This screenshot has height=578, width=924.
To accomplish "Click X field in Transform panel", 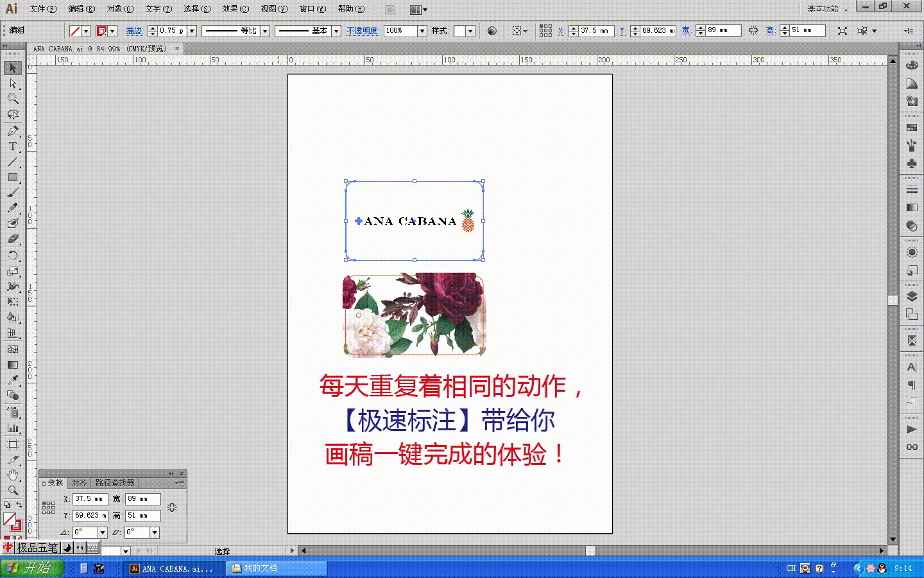I will (x=90, y=498).
